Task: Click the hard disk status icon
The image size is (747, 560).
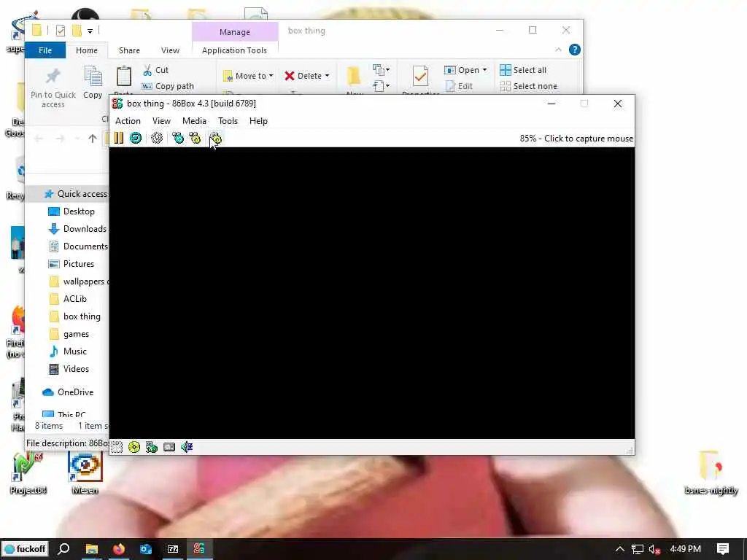Action: coord(169,447)
